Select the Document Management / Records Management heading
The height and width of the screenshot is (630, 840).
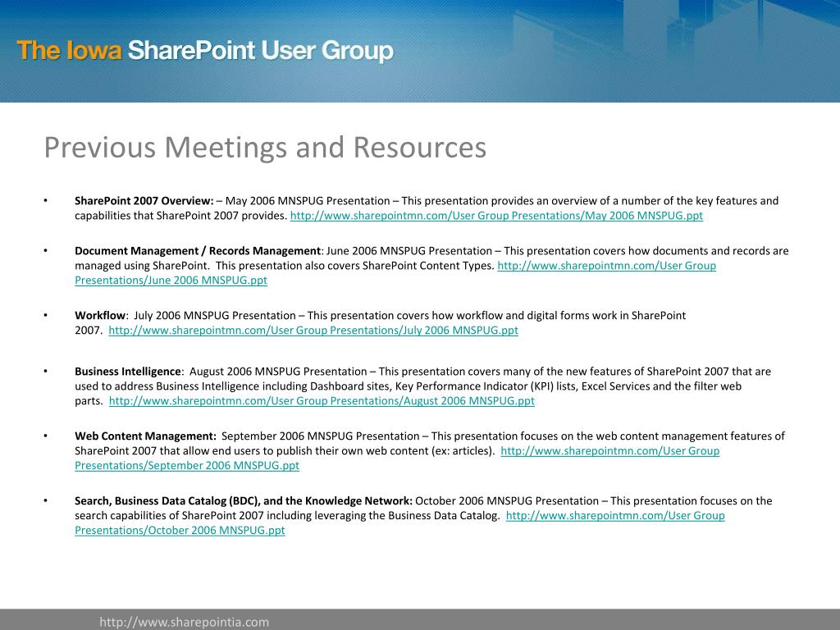point(198,251)
